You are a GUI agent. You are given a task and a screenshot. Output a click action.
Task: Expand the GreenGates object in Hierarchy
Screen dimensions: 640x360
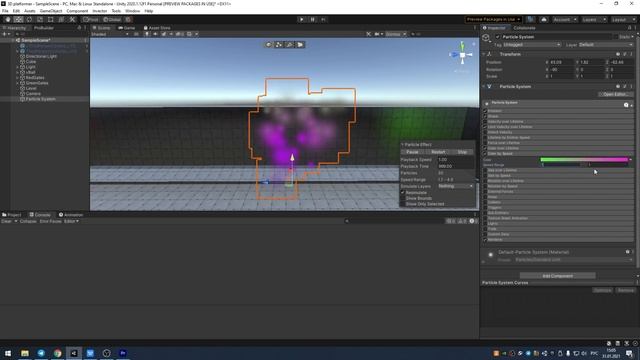(x=18, y=83)
